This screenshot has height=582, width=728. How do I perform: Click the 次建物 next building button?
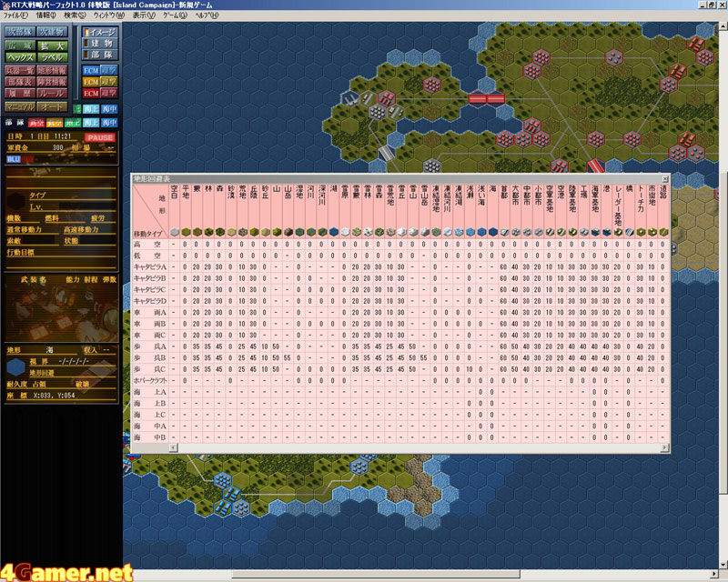click(52, 32)
